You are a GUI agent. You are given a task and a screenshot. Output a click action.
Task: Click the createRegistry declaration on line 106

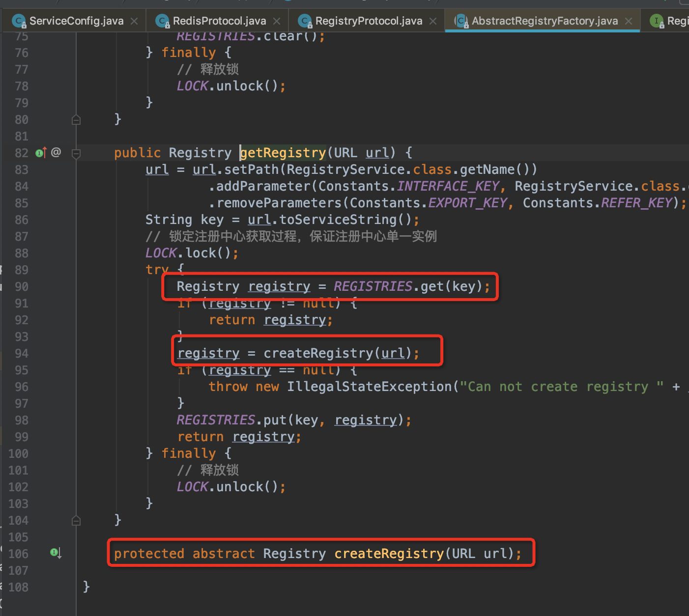[389, 554]
